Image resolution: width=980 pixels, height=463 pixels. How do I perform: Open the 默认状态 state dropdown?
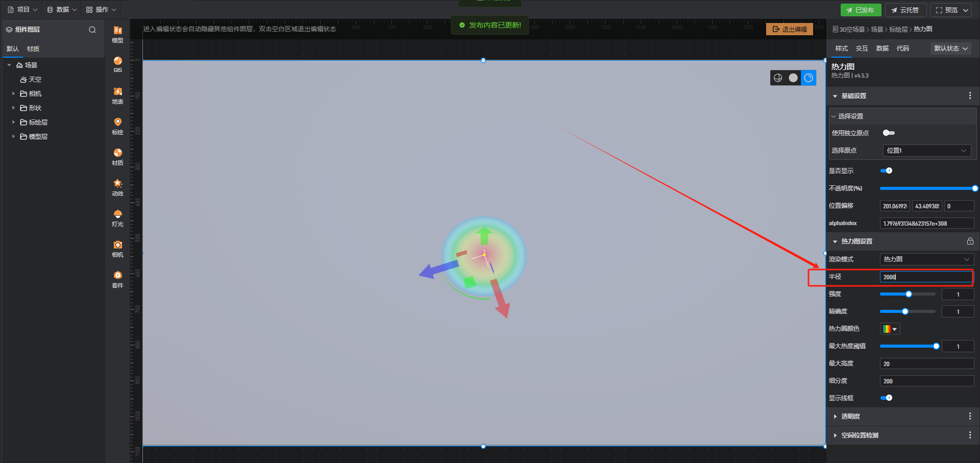(950, 48)
